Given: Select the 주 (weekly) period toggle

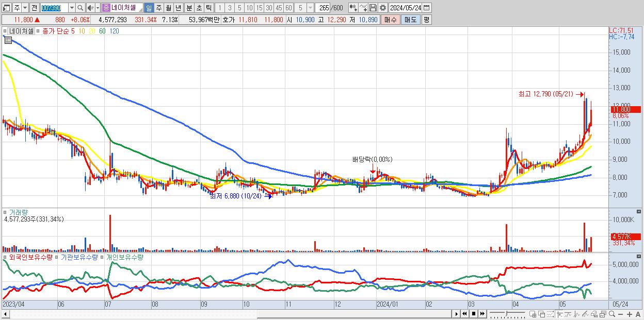Looking at the screenshot, I should (x=158, y=8).
